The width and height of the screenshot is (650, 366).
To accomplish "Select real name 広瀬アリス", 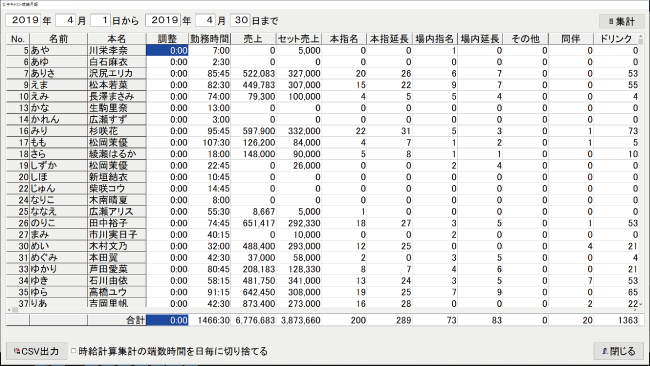I will pyautogui.click(x=116, y=212).
